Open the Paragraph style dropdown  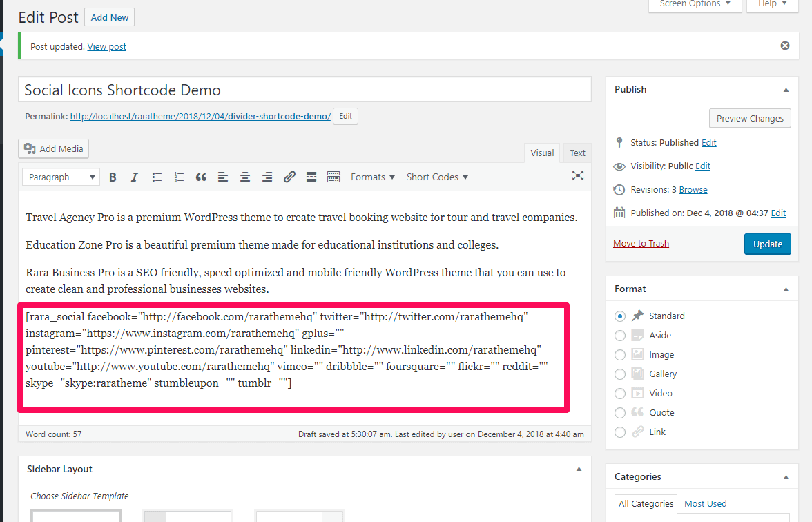click(x=61, y=177)
